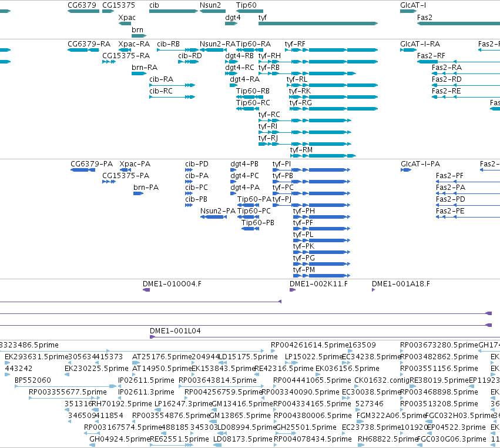Select clone end DME1-002K11.F
500x448 pixels.
click(293, 290)
